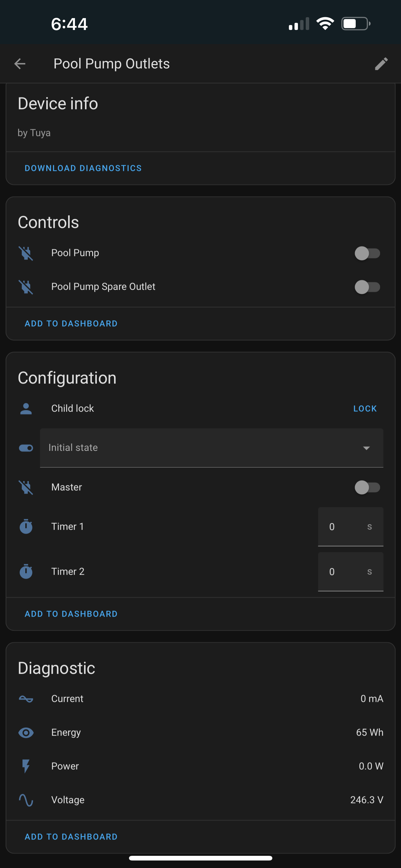The image size is (401, 868).
Task: Turn on the Pool Pump switch
Action: coord(367,253)
